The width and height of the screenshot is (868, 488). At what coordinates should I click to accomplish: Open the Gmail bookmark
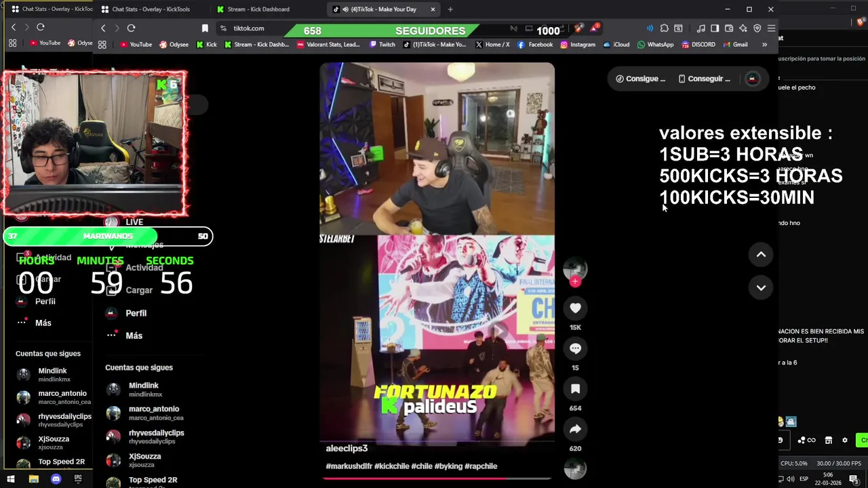735,45
